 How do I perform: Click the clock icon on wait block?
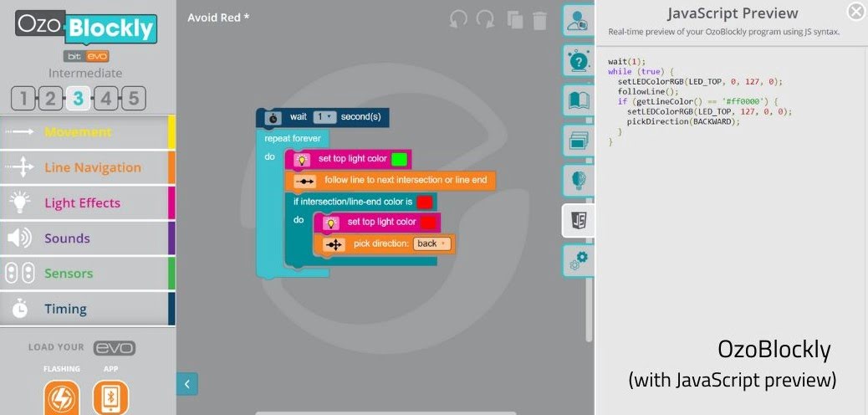(273, 118)
